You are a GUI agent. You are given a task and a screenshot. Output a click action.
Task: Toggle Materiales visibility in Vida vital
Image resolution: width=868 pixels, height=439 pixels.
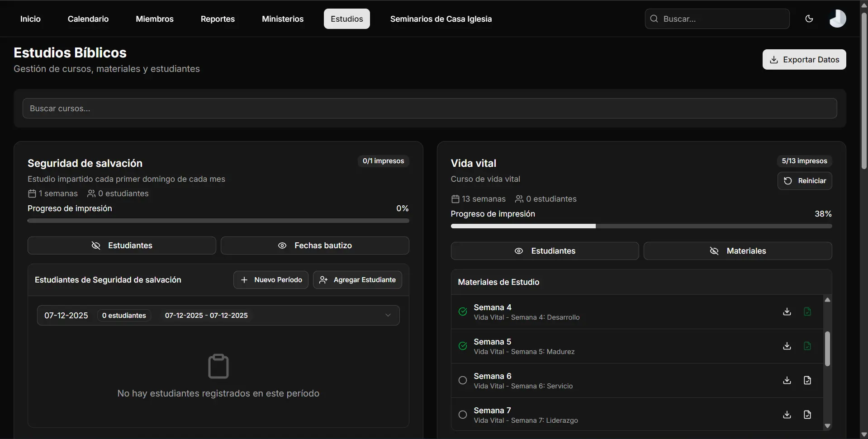click(738, 250)
